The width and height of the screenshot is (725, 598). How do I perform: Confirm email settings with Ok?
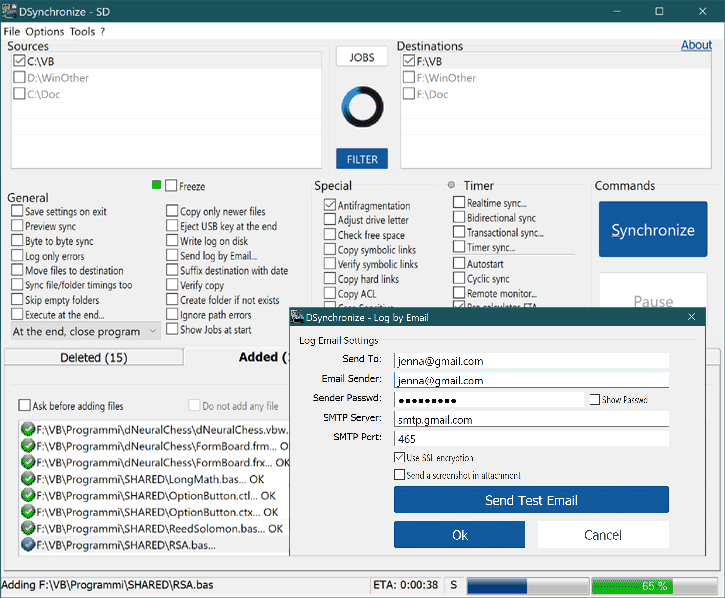click(460, 535)
